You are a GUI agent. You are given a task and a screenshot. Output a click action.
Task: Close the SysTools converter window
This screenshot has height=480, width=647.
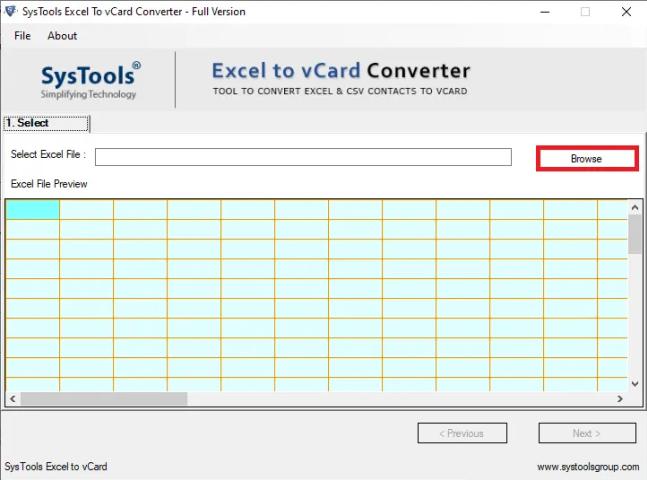[628, 12]
